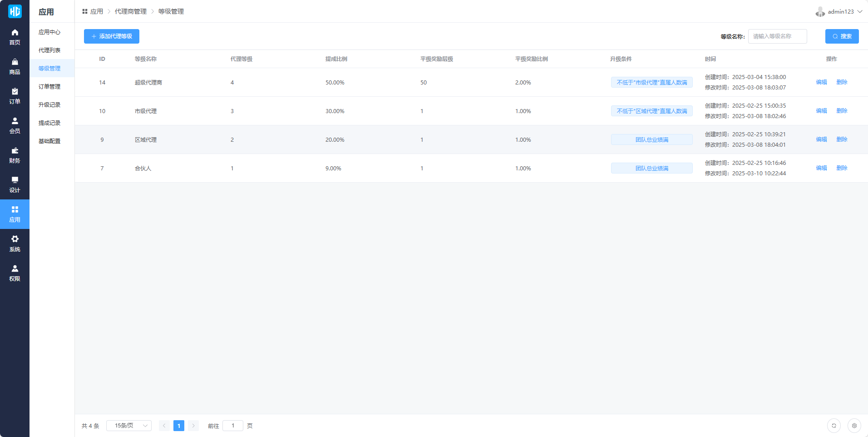Click 编辑 for 超级代理商 row

pos(821,82)
